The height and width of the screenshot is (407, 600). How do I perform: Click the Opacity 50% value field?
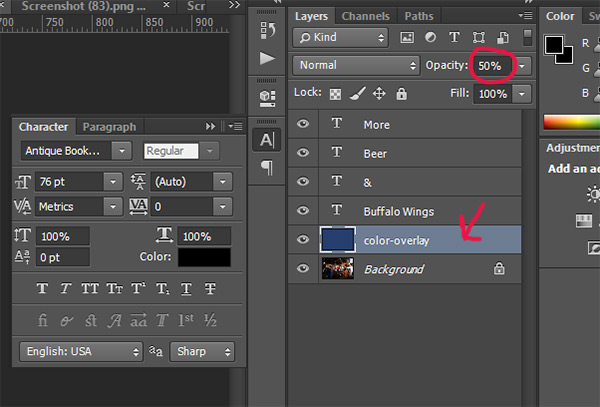pos(494,66)
